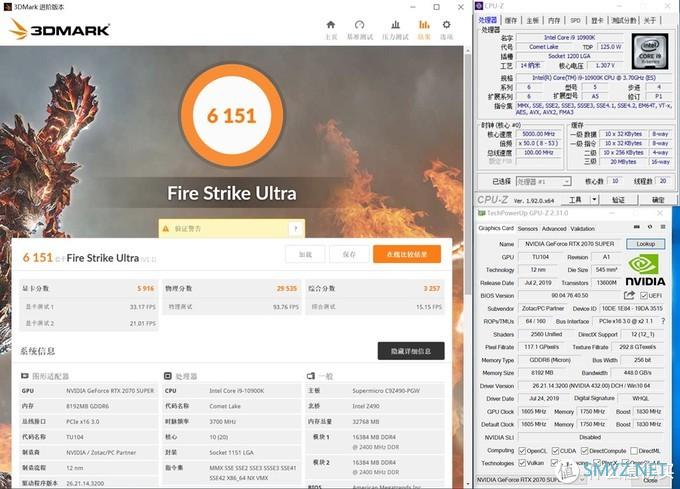Click the GPU-Z BIOS export share icon
This screenshot has height=489, width=680.
pos(628,295)
